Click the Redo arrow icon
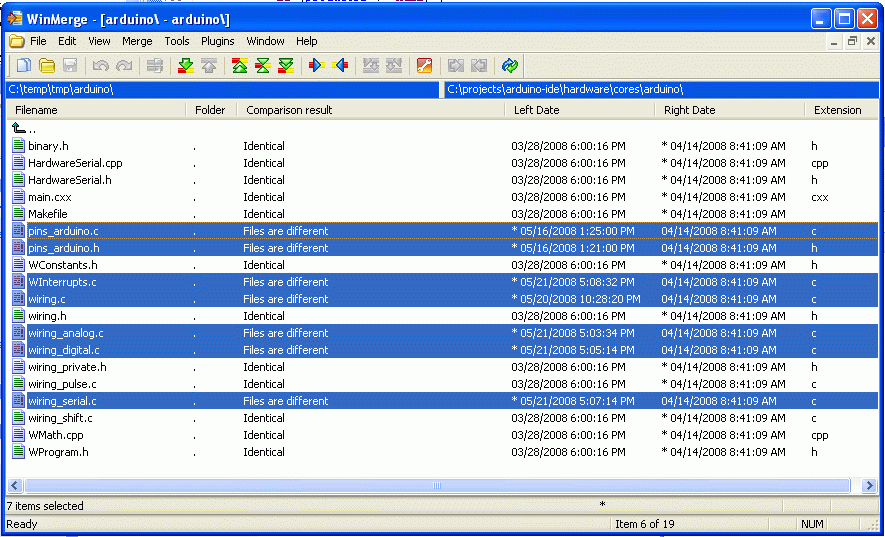This screenshot has height=537, width=885. (124, 66)
